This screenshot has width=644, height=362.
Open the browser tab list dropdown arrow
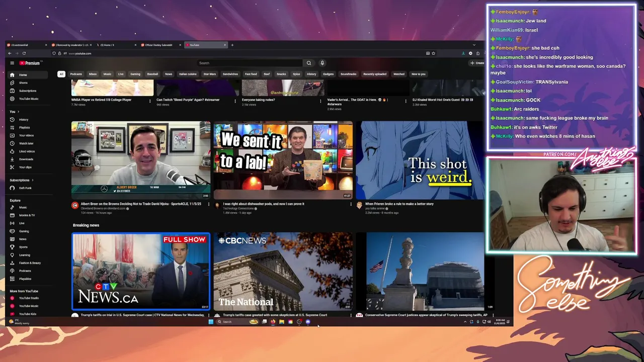[x=473, y=45]
